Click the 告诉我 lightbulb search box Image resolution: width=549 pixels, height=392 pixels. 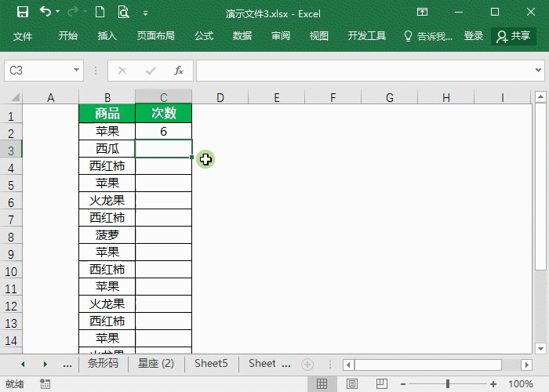click(x=428, y=36)
